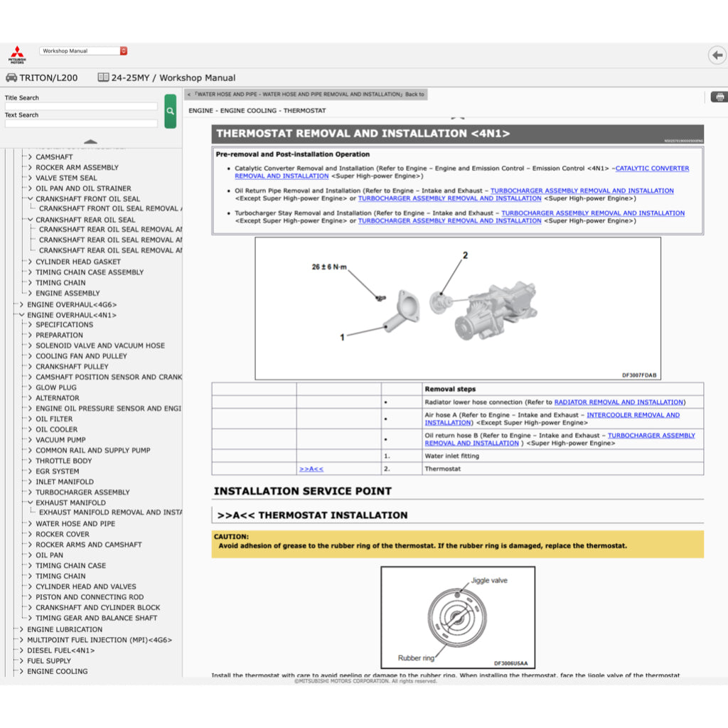The image size is (728, 728).
Task: Select WATER HOSE AND PIPE tree item
Action: coord(75,524)
